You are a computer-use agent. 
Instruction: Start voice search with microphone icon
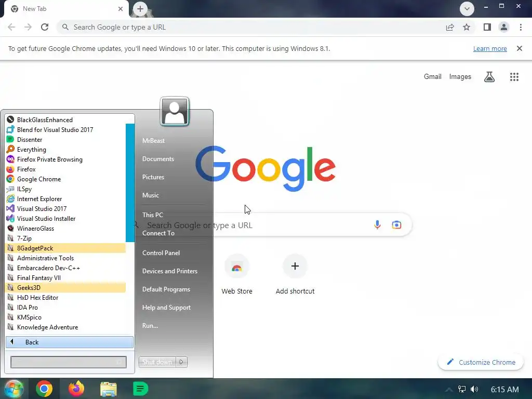tap(377, 224)
